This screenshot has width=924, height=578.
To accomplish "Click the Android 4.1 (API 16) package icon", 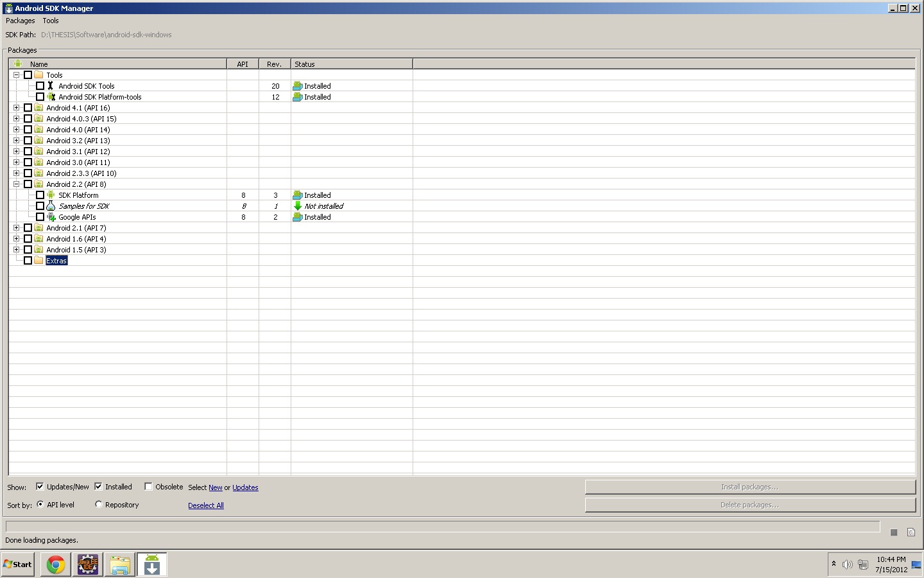I will (38, 107).
